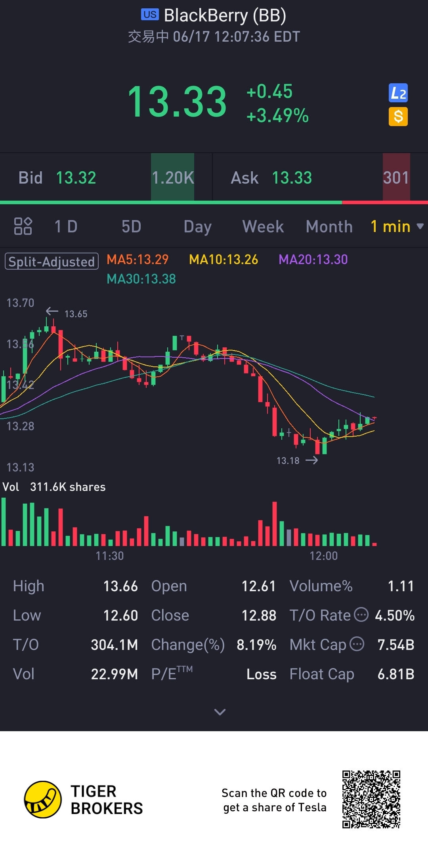Toggle the Split-Adjusted chart option
This screenshot has width=428, height=868.
coord(52,261)
